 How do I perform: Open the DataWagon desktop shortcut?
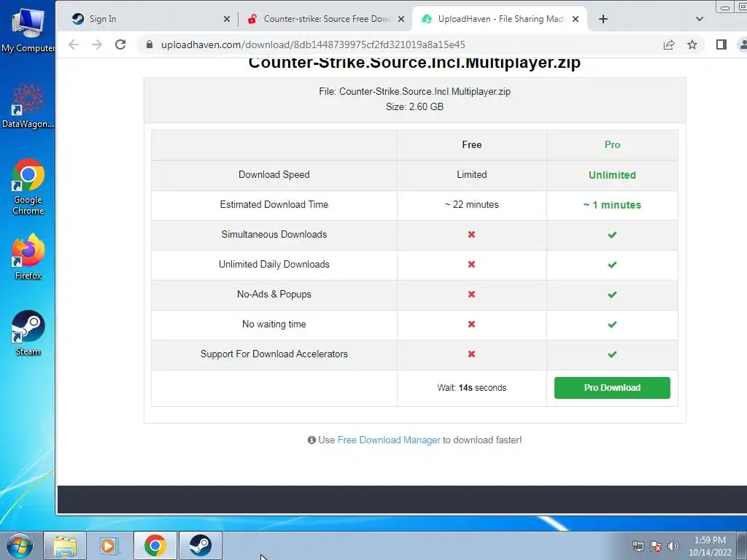[28, 106]
